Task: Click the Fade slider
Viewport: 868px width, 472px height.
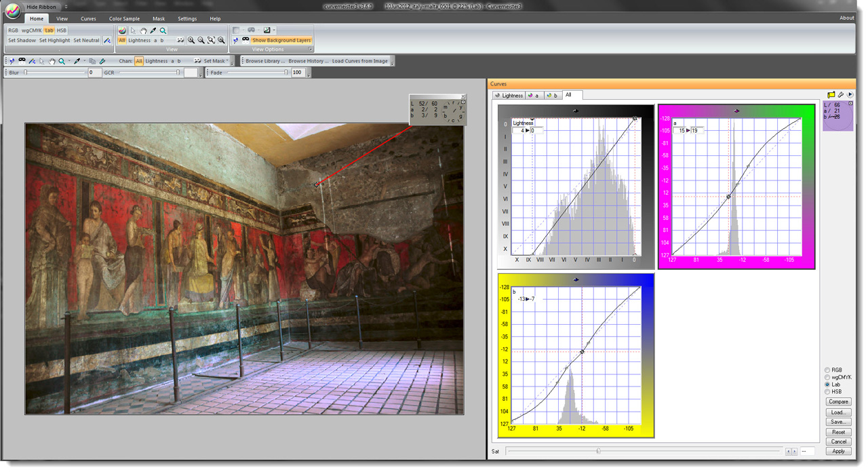Action: [x=258, y=73]
